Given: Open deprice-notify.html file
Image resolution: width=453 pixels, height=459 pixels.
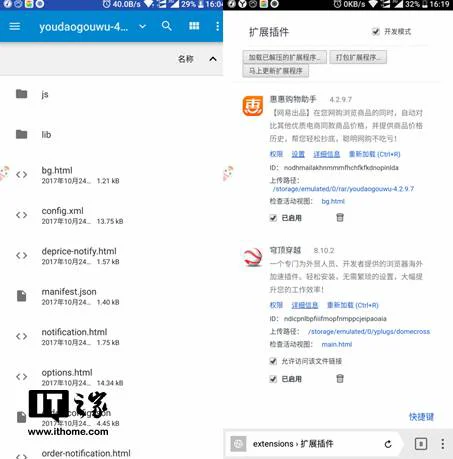Looking at the screenshot, I should [x=111, y=256].
